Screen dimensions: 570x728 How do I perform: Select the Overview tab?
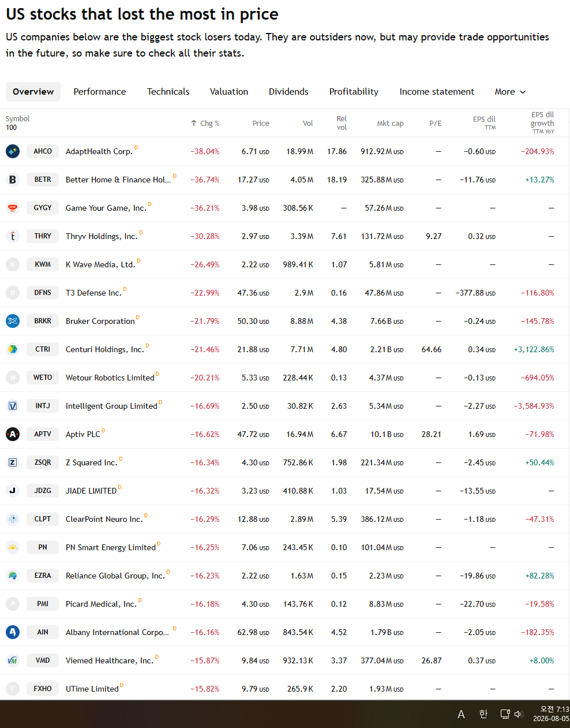click(33, 92)
